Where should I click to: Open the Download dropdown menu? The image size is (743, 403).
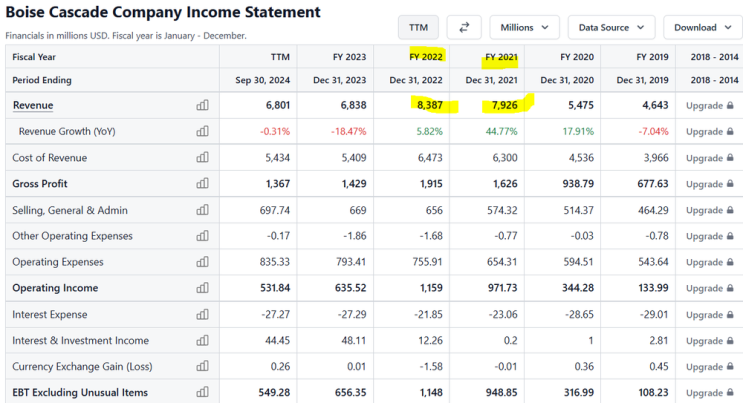click(x=702, y=27)
